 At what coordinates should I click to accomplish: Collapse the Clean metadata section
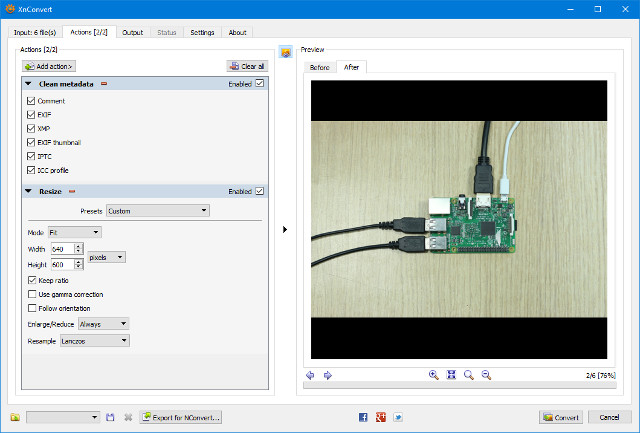click(29, 84)
